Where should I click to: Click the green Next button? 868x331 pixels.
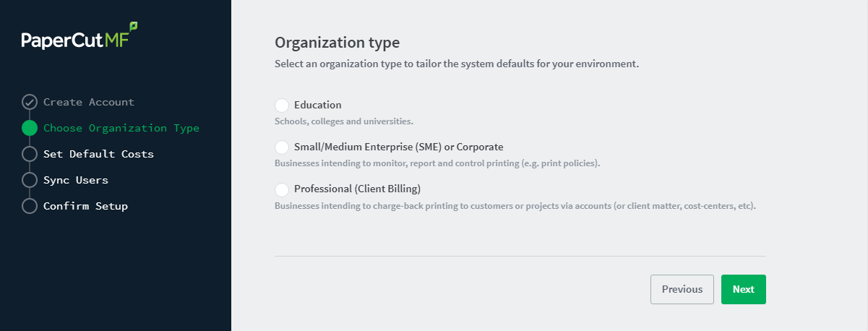744,289
